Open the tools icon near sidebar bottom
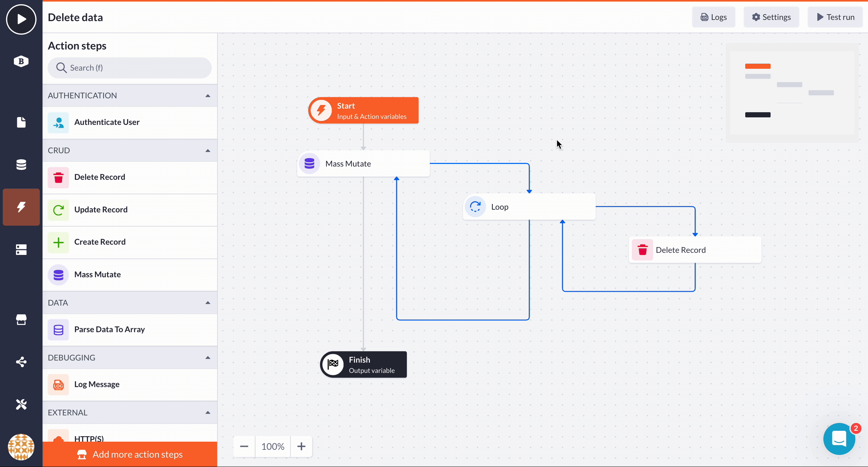868x467 pixels. [x=21, y=404]
